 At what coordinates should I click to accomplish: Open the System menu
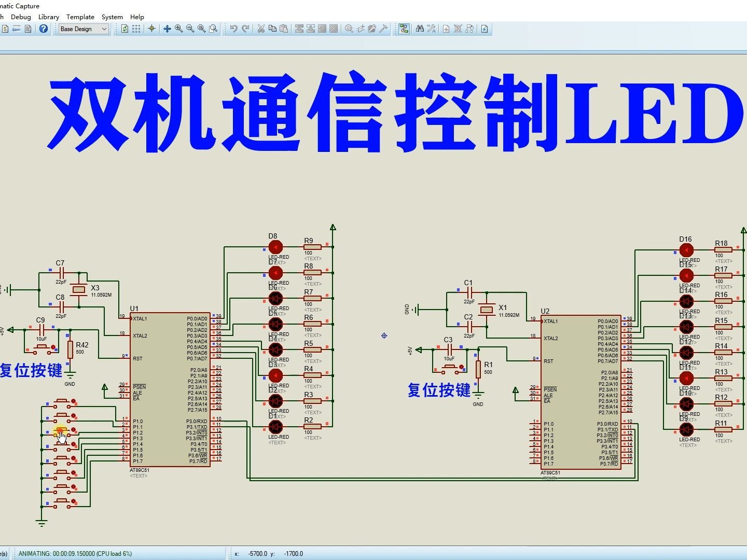(x=112, y=17)
